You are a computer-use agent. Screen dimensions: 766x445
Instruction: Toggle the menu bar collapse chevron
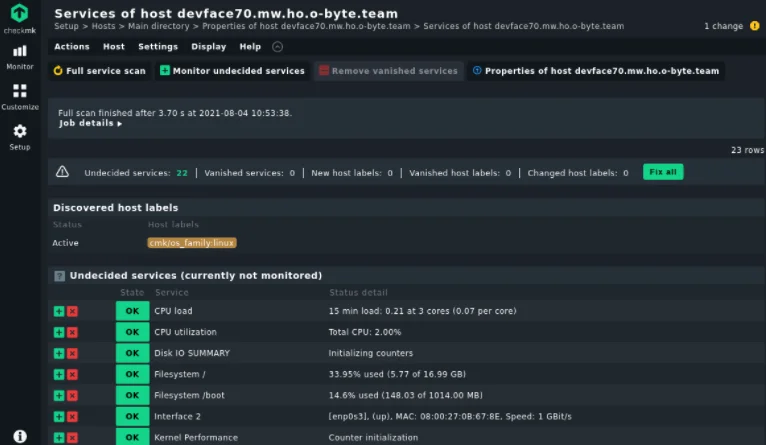pos(277,47)
